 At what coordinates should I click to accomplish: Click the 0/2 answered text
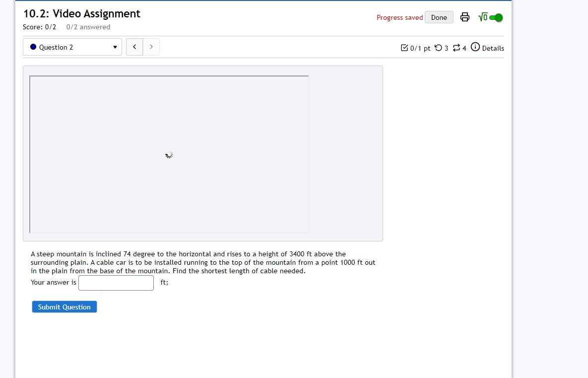coord(88,27)
